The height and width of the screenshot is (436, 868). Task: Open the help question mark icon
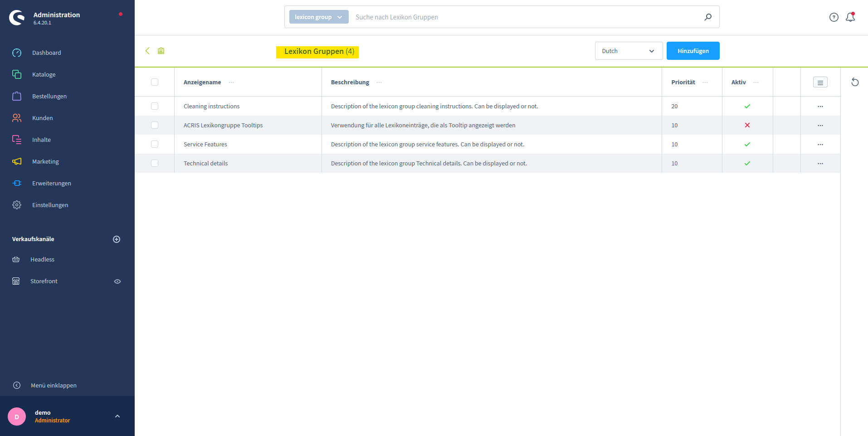(x=834, y=17)
